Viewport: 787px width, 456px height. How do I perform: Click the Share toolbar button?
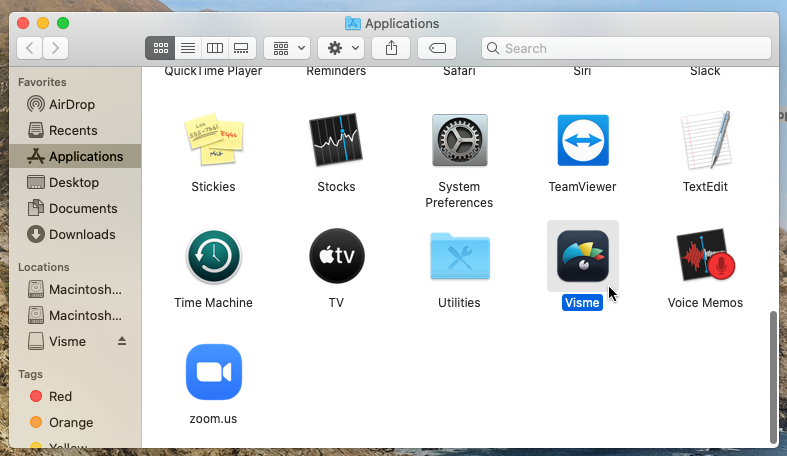pyautogui.click(x=391, y=48)
